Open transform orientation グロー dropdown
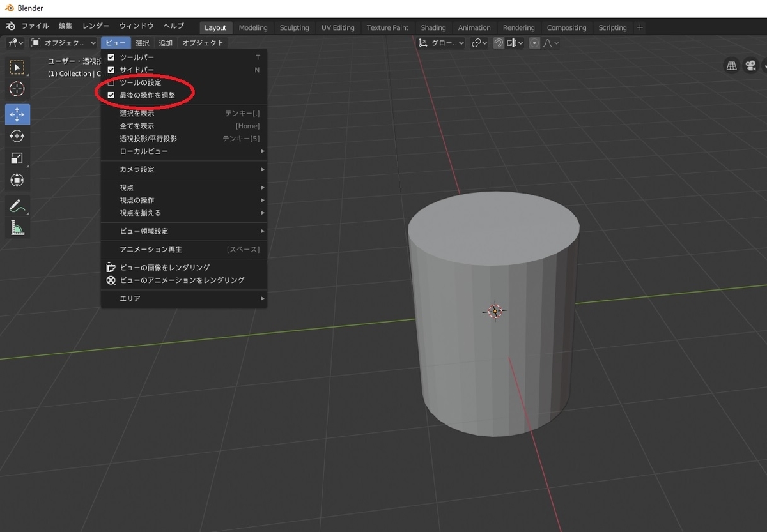This screenshot has height=532, width=767. pyautogui.click(x=441, y=43)
